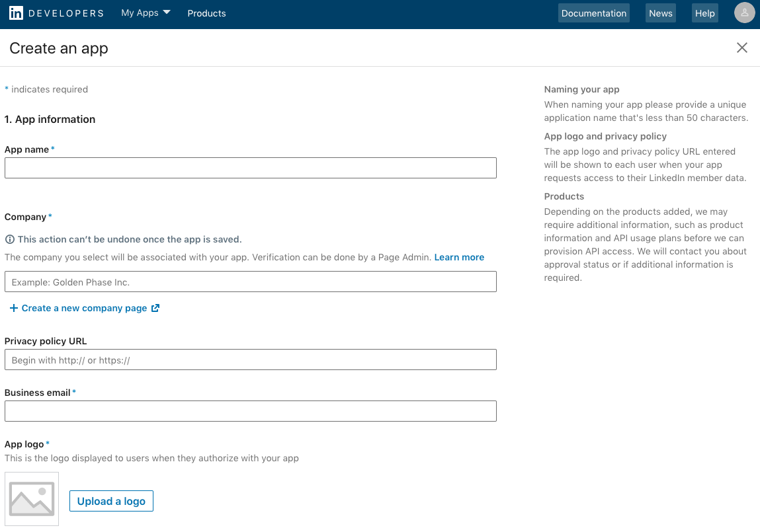The image size is (760, 532).
Task: Click the info icon beside the undone warning
Action: (x=10, y=239)
